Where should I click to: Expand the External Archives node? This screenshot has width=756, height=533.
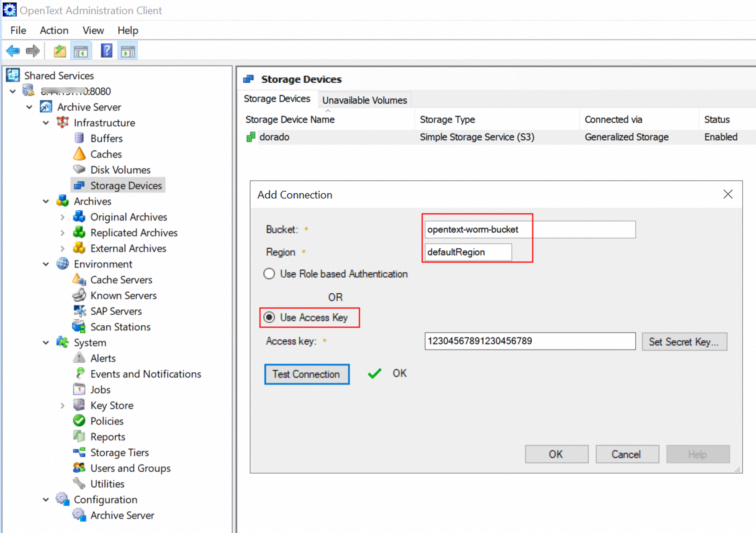pyautogui.click(x=62, y=248)
